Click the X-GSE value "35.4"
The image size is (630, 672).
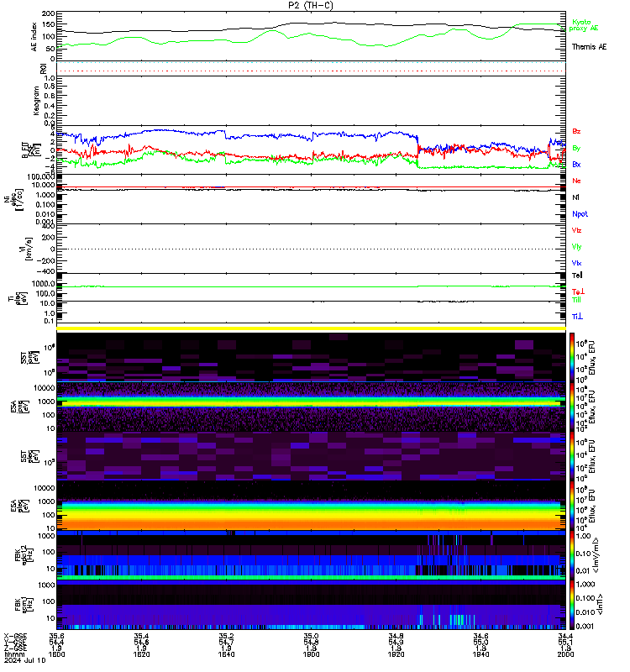point(141,637)
